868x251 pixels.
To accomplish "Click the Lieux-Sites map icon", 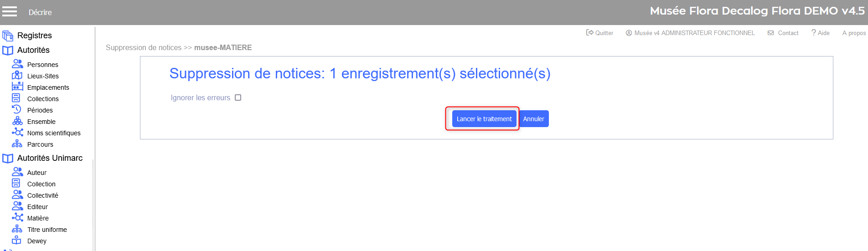I will (x=17, y=76).
